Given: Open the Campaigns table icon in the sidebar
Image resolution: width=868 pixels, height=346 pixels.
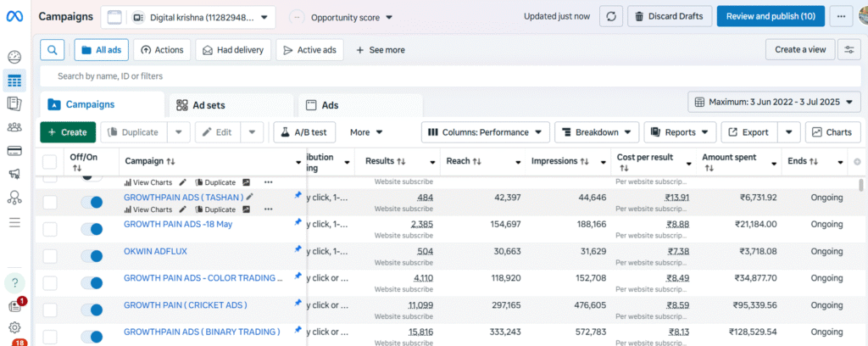Looking at the screenshot, I should coord(14,81).
